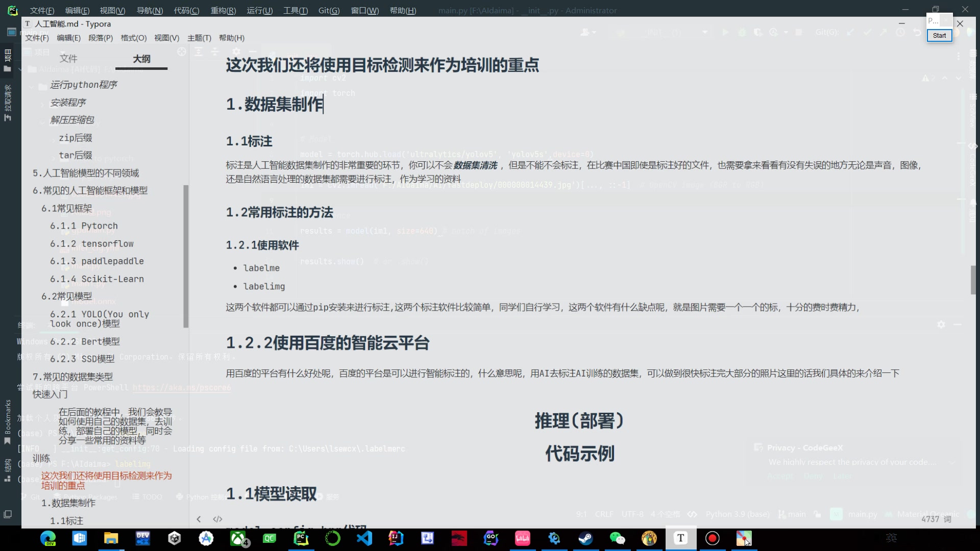The height and width of the screenshot is (551, 980).
Task: Open the Bookmarks tool window in PyCharm
Action: (x=8, y=421)
